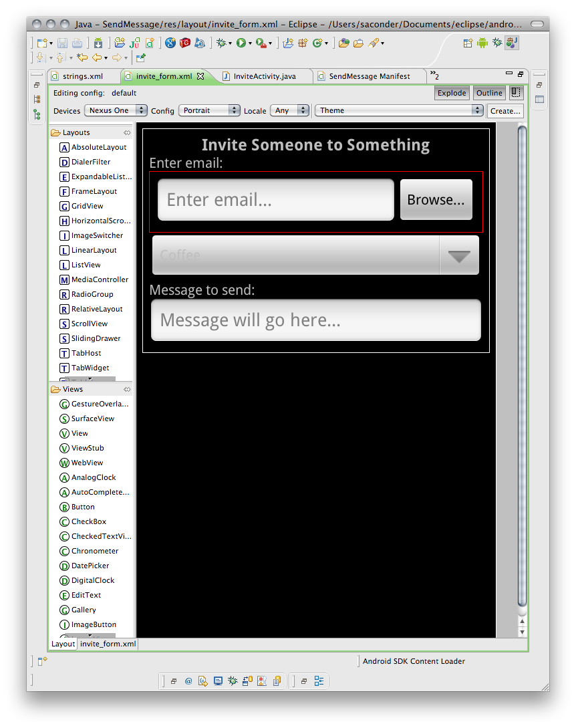
Task: Open the Debug icon dropdown arrow
Action: [230, 43]
